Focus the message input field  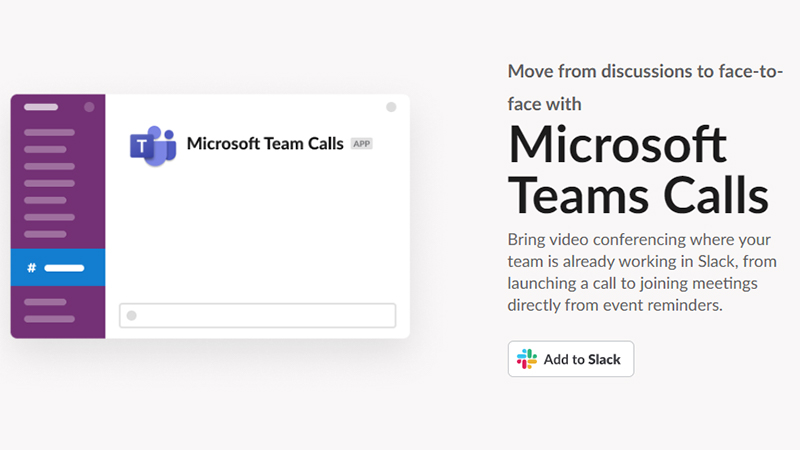258,316
